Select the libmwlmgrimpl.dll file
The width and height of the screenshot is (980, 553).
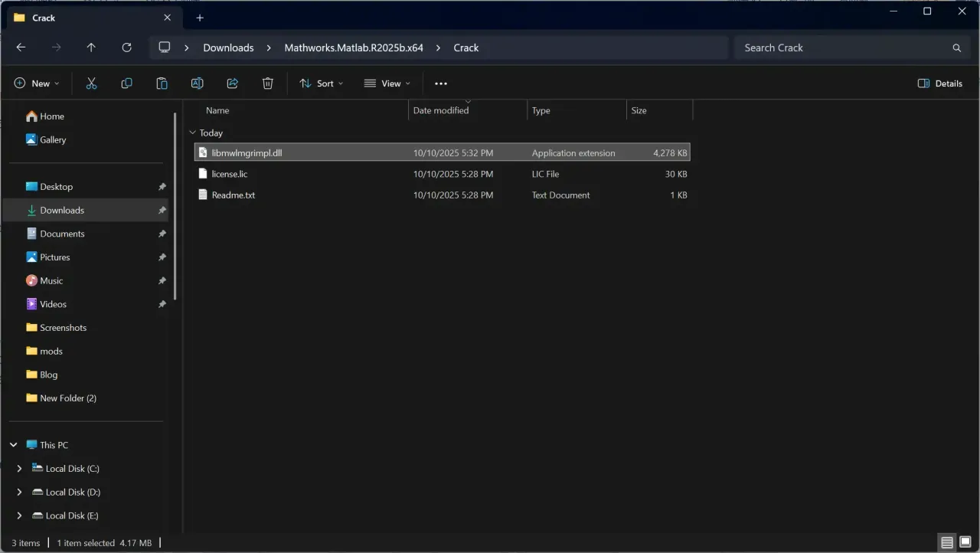tap(442, 153)
